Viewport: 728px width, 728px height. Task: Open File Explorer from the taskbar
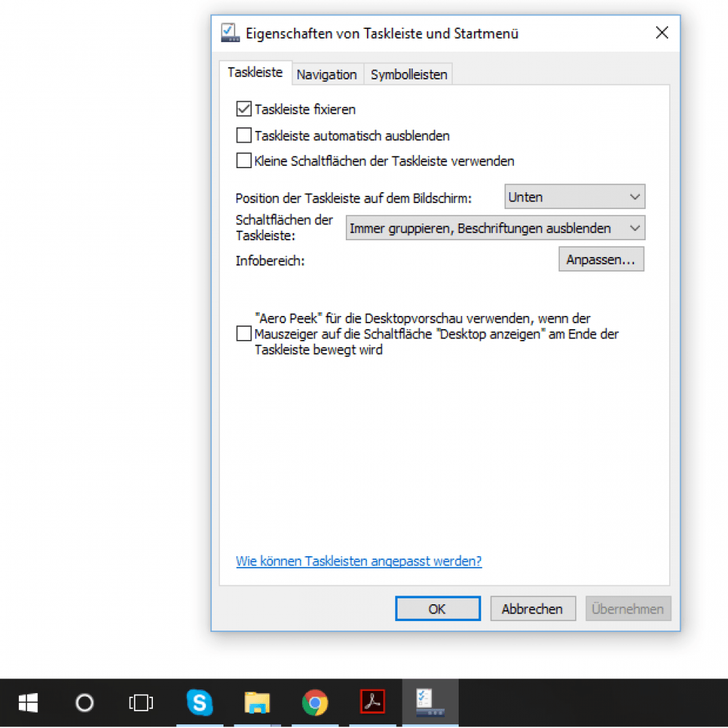tap(257, 702)
